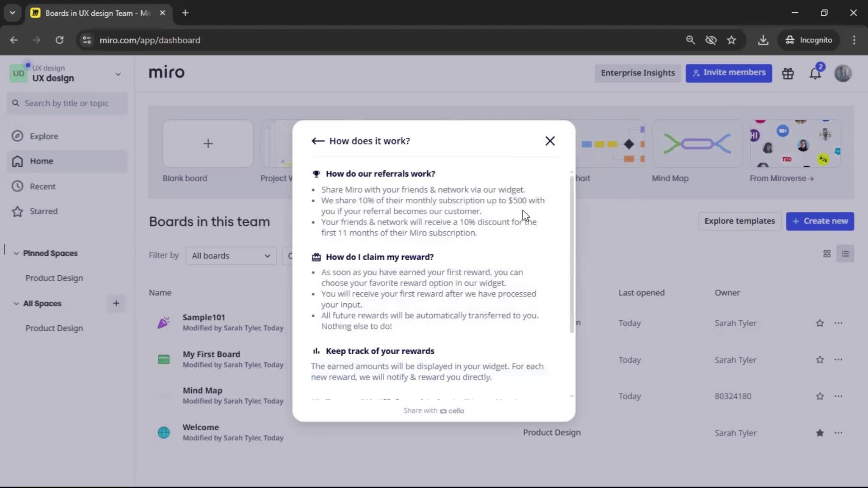Open Enterprise Insights
Screen dimensions: 868x488
(x=637, y=73)
